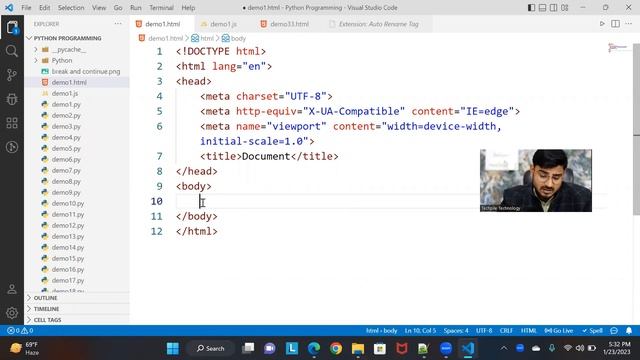Screen dimensions: 640x360
Task: Expand the Python folder
Action: point(62,60)
